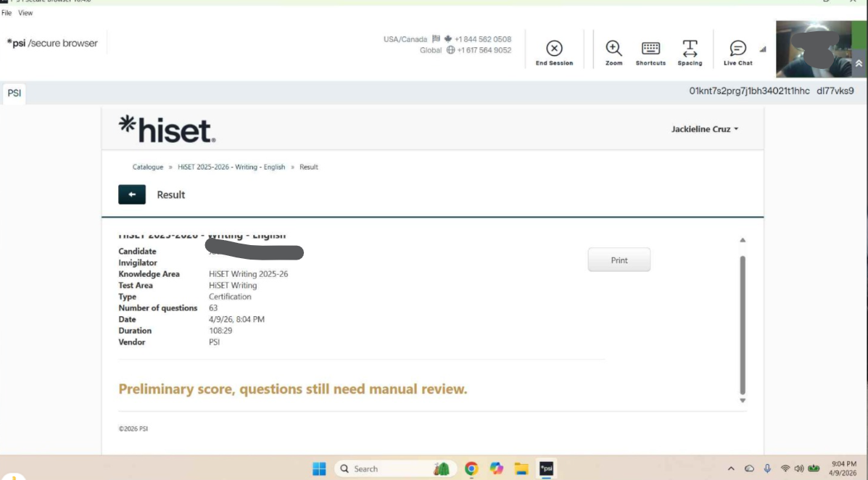Click the webcam preview thumbnail
The width and height of the screenshot is (868, 480).
[x=814, y=49]
